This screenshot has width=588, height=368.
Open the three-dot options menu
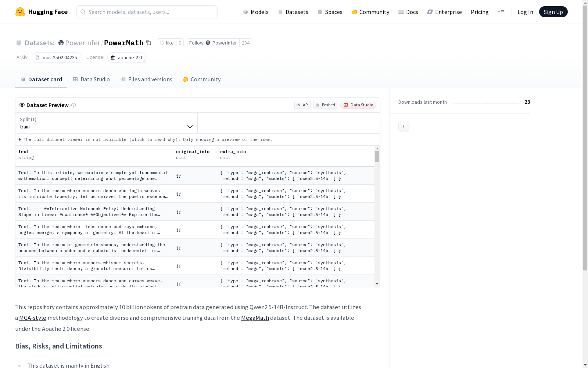[x=404, y=127]
